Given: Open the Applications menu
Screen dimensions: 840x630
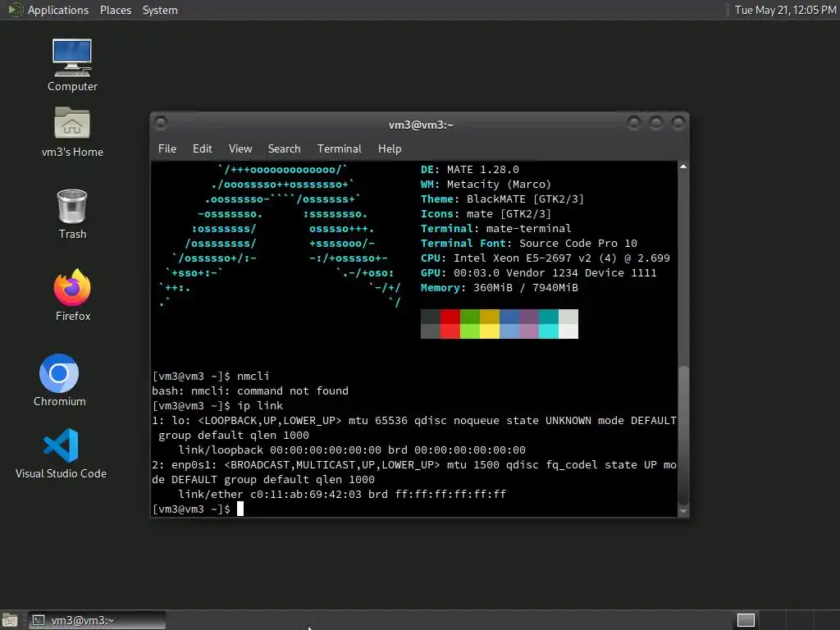Looking at the screenshot, I should pos(58,10).
